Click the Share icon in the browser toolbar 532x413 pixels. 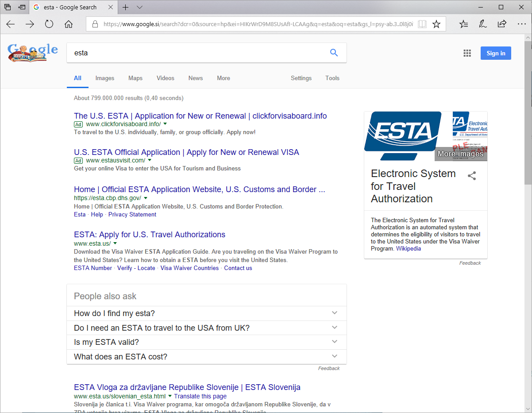tap(502, 24)
